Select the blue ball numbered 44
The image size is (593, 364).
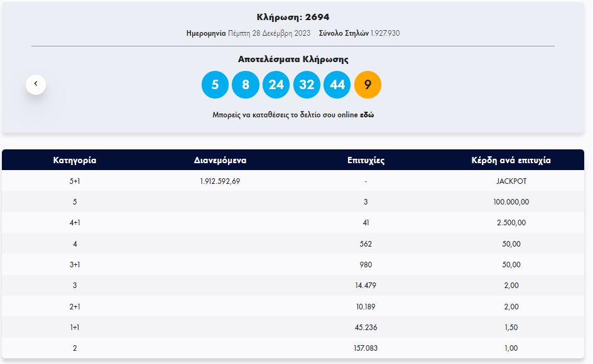point(337,85)
